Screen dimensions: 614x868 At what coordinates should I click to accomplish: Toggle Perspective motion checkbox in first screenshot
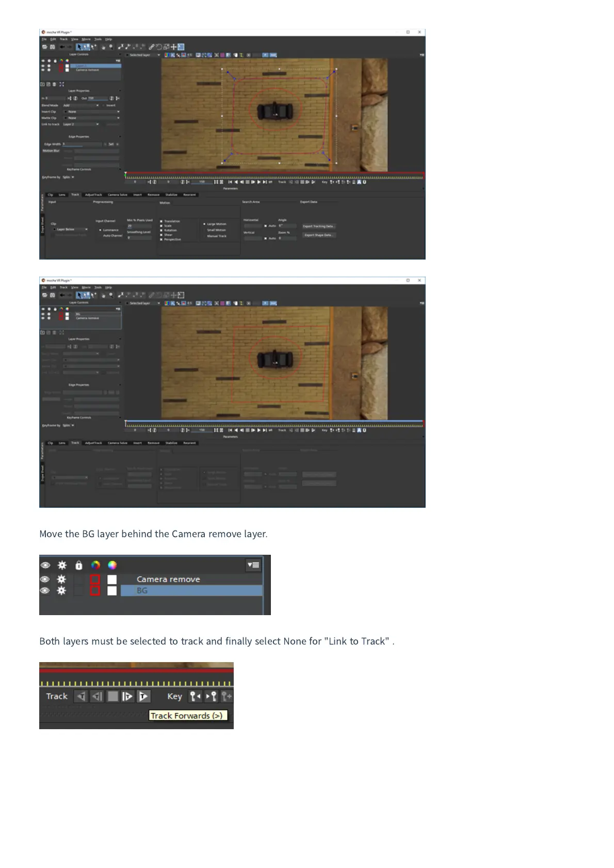point(161,239)
